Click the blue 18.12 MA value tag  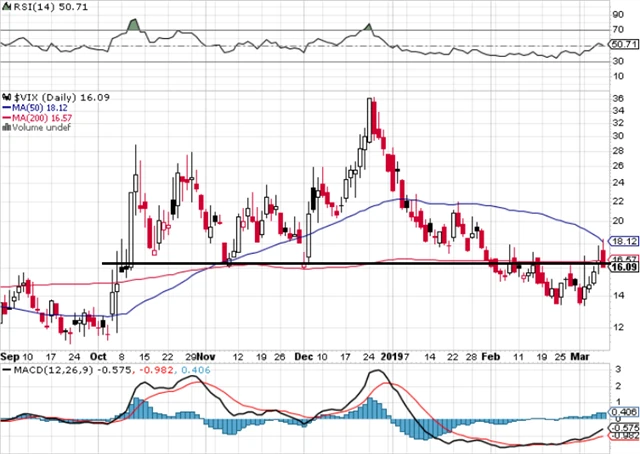pyautogui.click(x=624, y=241)
